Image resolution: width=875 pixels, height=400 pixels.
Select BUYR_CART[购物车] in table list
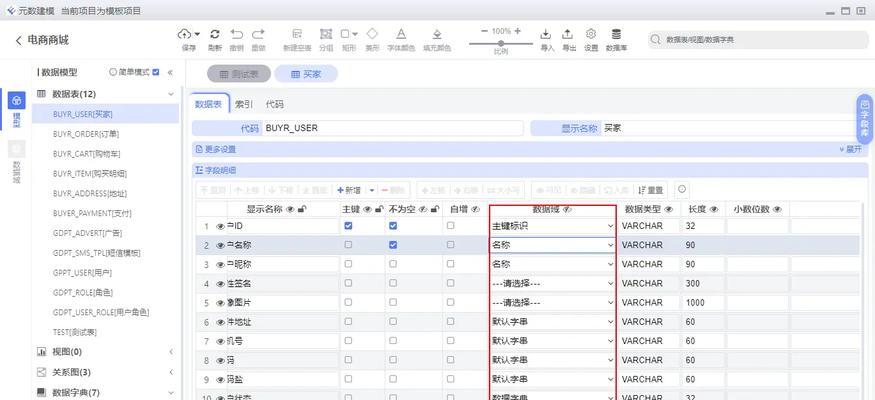86,153
